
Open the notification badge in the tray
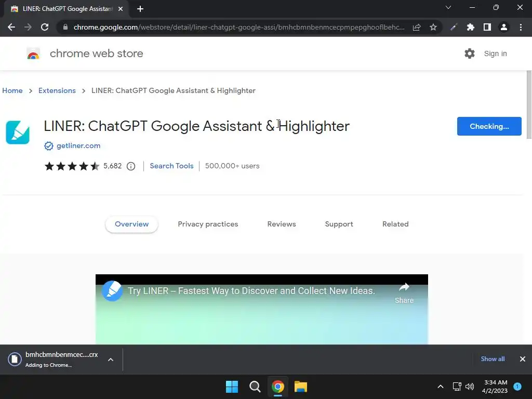coord(517,386)
